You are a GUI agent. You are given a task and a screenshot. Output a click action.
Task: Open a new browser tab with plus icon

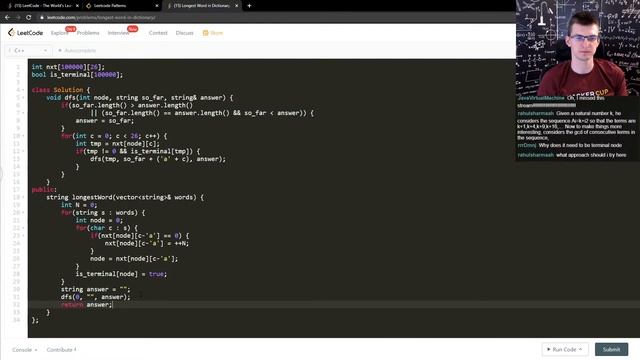(249, 6)
